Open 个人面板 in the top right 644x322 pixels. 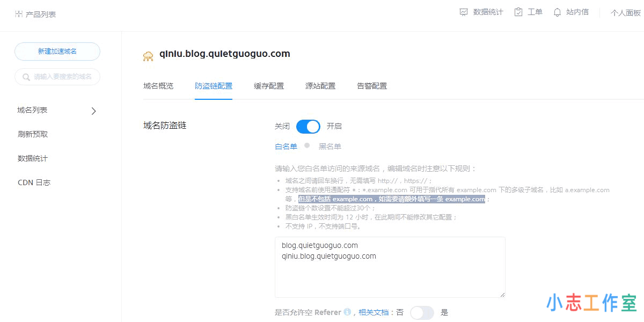pos(626,12)
